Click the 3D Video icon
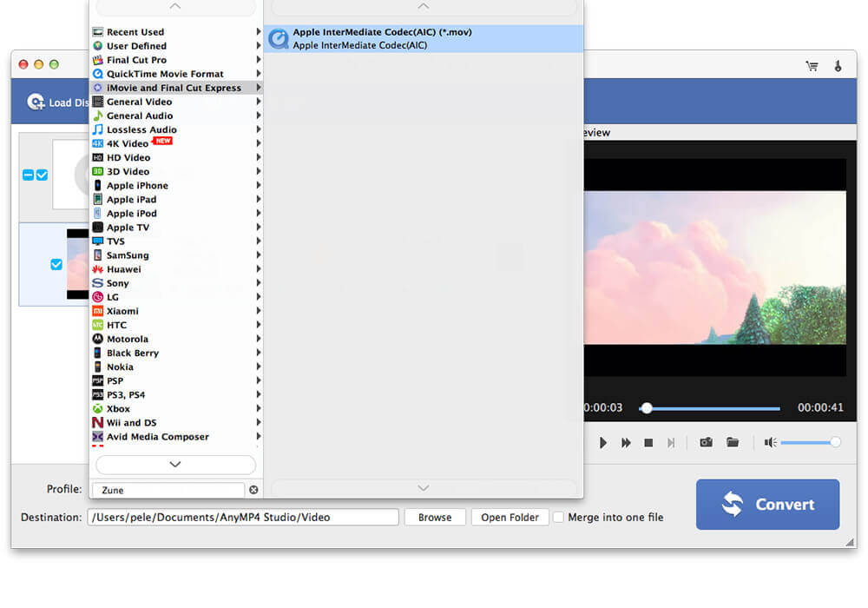Image resolution: width=868 pixels, height=608 pixels. point(98,171)
